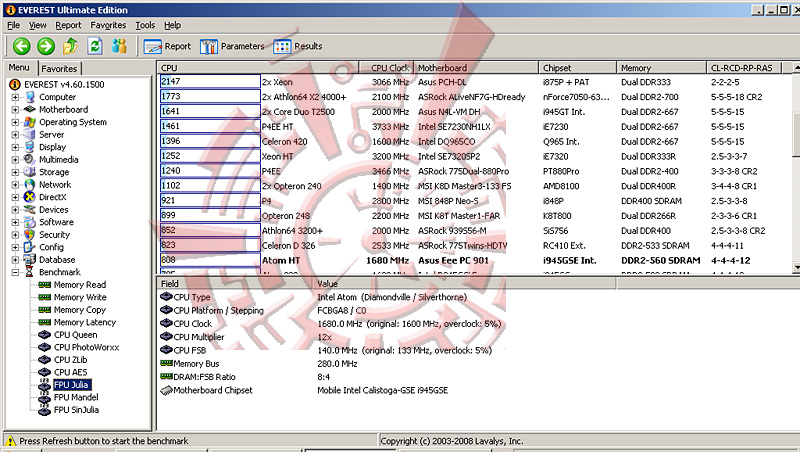
Task: Open the Tools menu
Action: [x=145, y=25]
